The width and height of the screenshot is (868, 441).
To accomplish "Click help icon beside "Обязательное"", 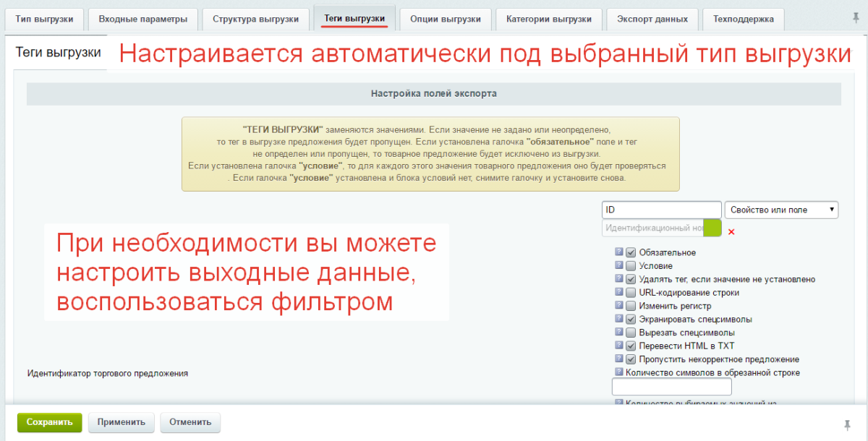I will tap(619, 252).
